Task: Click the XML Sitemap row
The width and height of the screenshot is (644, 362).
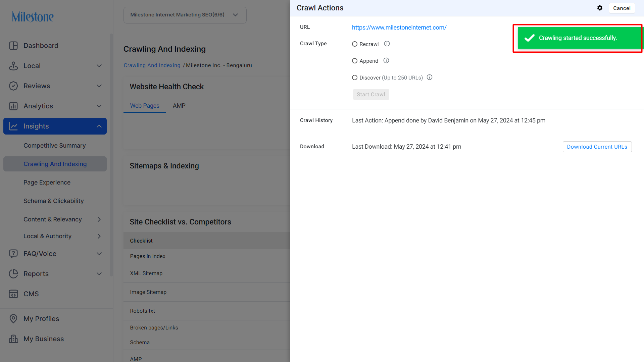Action: click(x=207, y=273)
